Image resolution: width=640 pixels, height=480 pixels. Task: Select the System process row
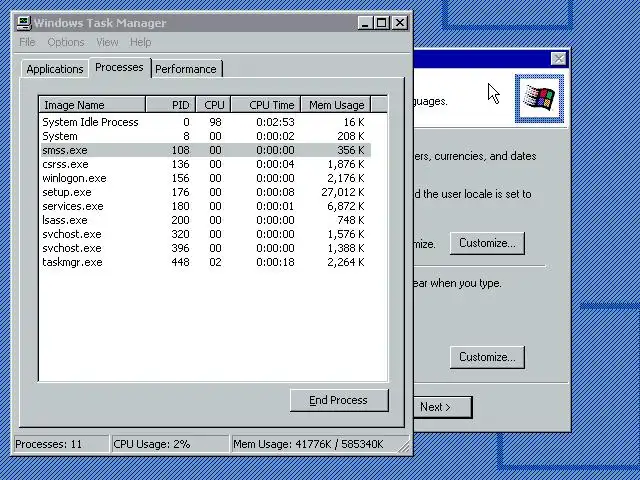coord(205,136)
